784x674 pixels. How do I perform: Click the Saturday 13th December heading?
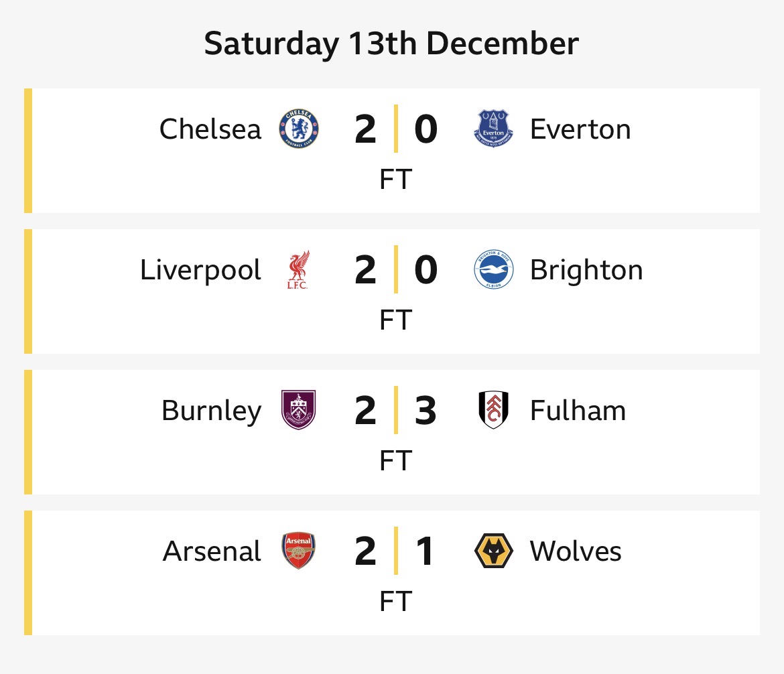tap(391, 44)
